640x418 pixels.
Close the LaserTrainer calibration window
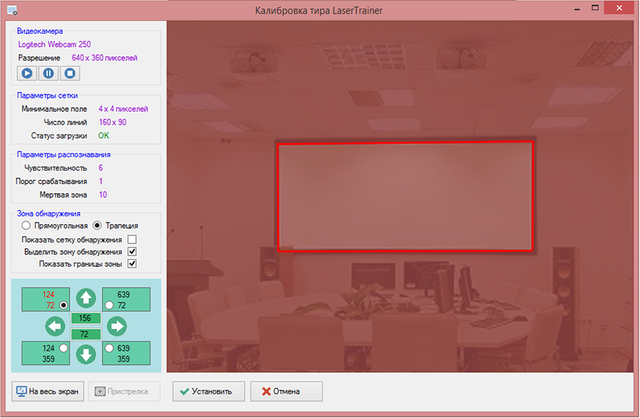tap(619, 8)
